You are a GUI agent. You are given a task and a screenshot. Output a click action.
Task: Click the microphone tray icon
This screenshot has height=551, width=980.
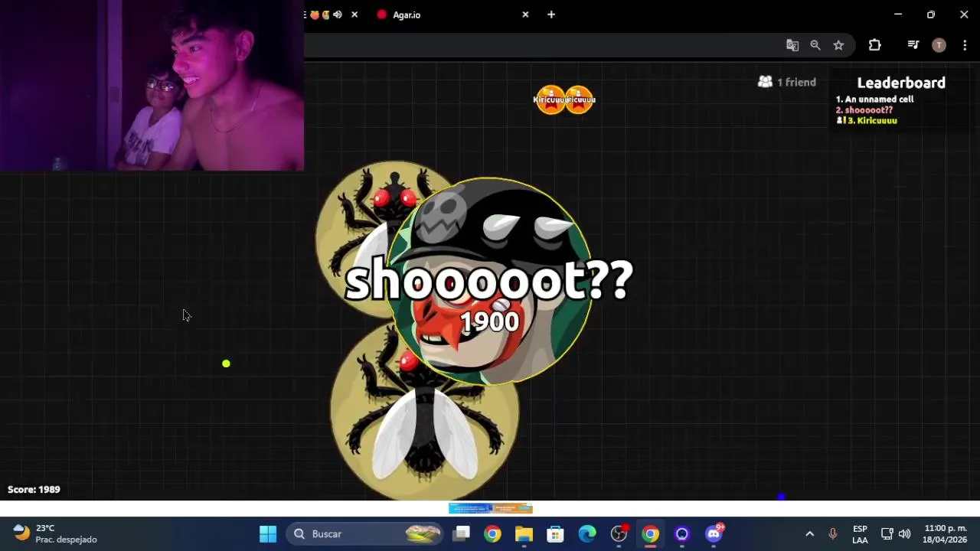[x=833, y=533]
